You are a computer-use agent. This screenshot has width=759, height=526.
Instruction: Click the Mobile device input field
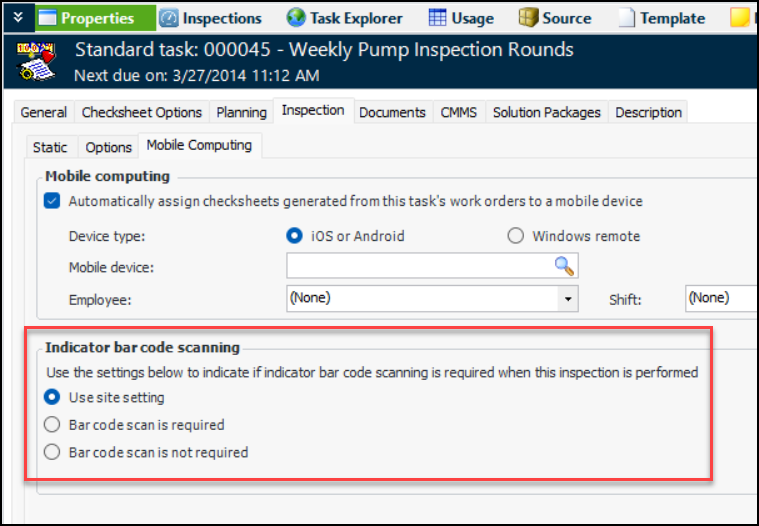(420, 266)
